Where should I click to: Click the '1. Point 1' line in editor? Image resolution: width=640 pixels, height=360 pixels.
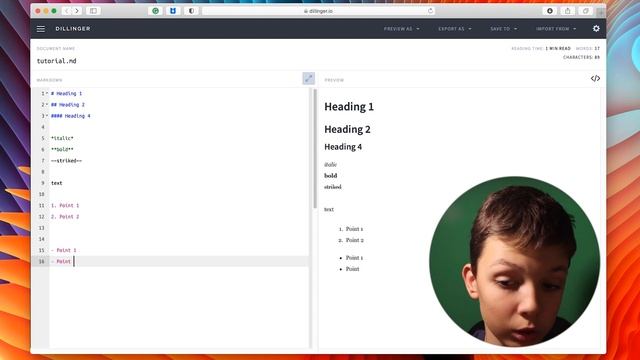(x=65, y=205)
